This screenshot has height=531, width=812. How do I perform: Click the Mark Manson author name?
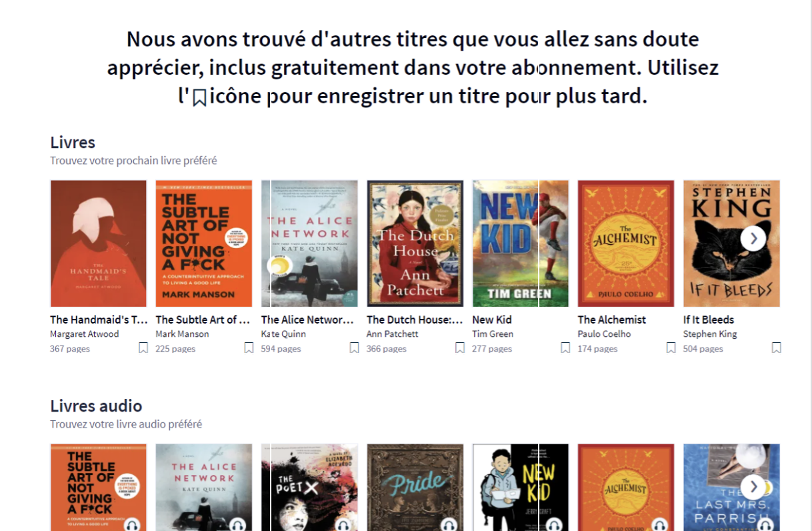183,334
